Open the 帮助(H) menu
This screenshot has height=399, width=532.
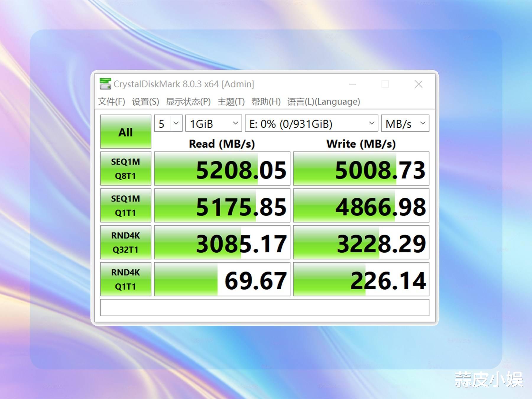tap(266, 102)
